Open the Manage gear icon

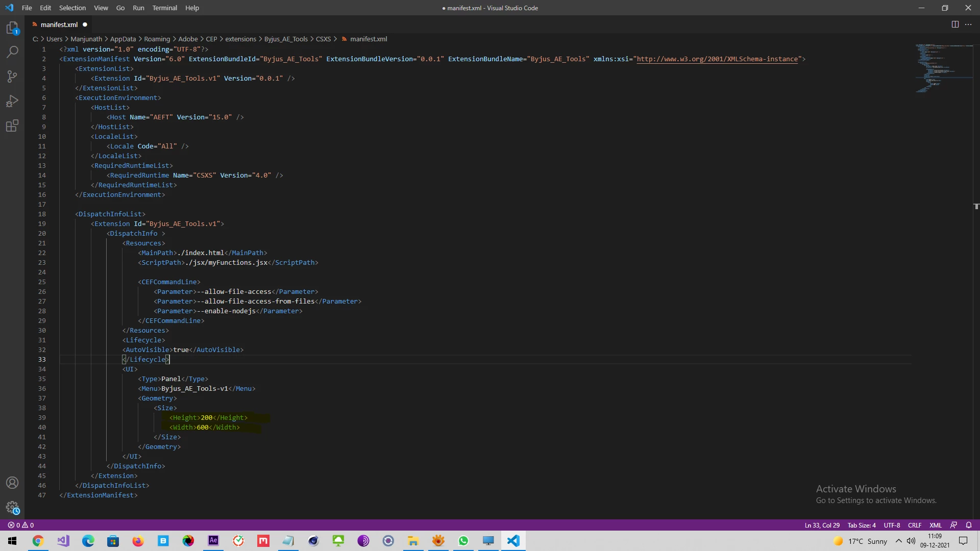pos(12,508)
